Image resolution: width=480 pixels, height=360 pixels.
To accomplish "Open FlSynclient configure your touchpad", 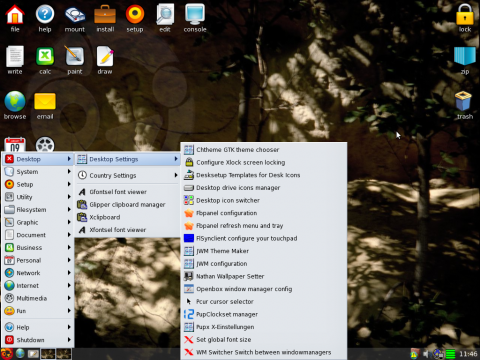I will (x=264, y=238).
